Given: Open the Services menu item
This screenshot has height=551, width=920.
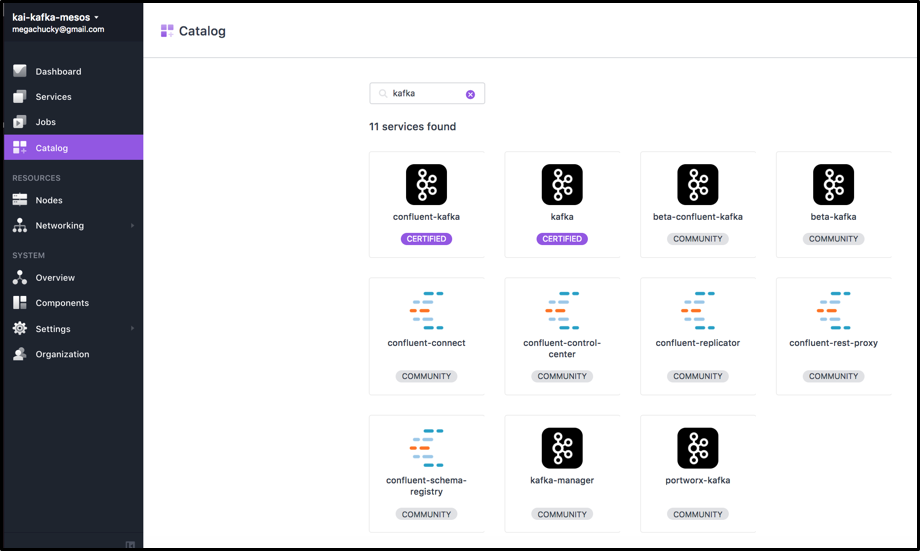Looking at the screenshot, I should 53,97.
